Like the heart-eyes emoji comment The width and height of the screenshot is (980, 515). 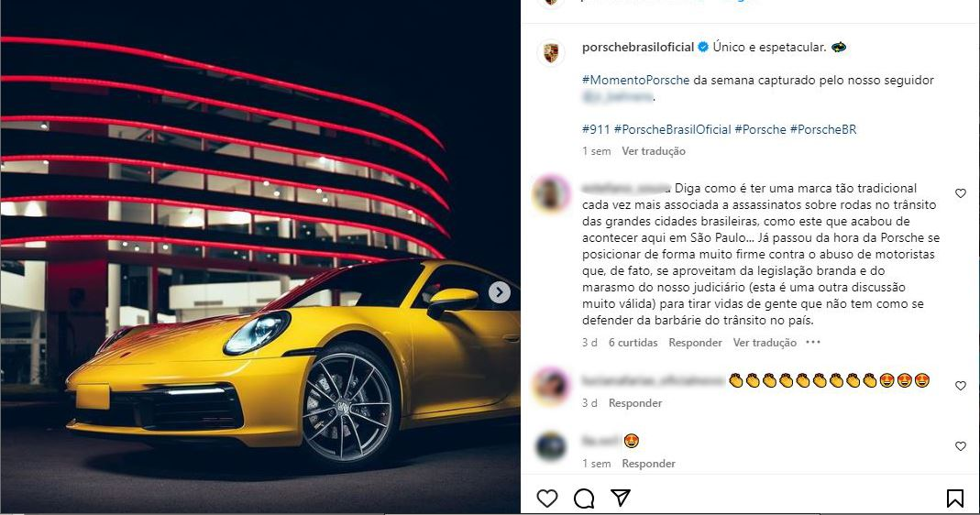tap(961, 446)
